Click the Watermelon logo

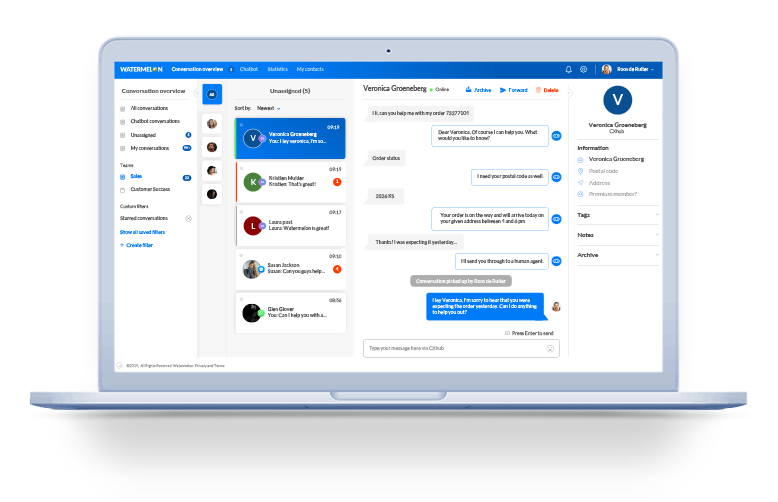point(141,69)
